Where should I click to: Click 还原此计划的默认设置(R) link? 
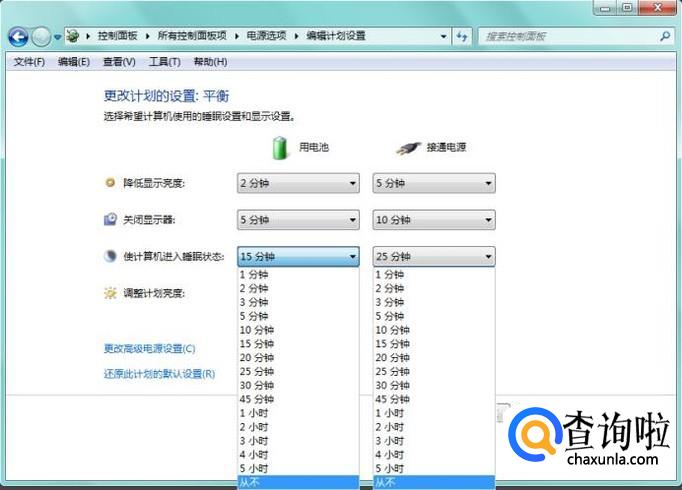point(159,374)
